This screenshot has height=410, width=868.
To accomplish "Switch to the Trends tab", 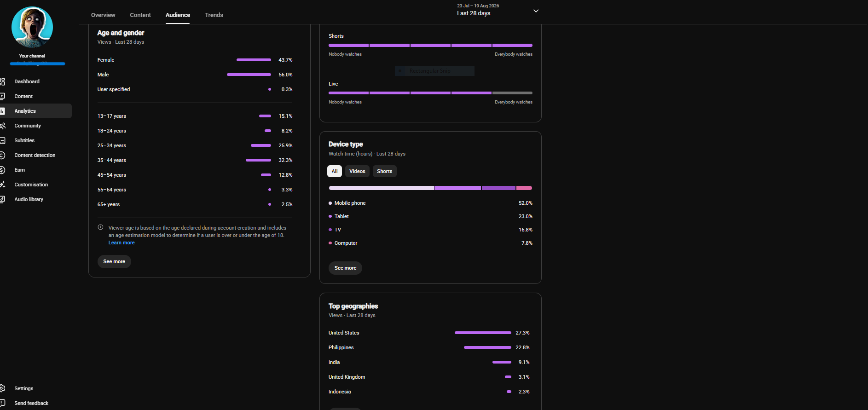I will pyautogui.click(x=214, y=15).
